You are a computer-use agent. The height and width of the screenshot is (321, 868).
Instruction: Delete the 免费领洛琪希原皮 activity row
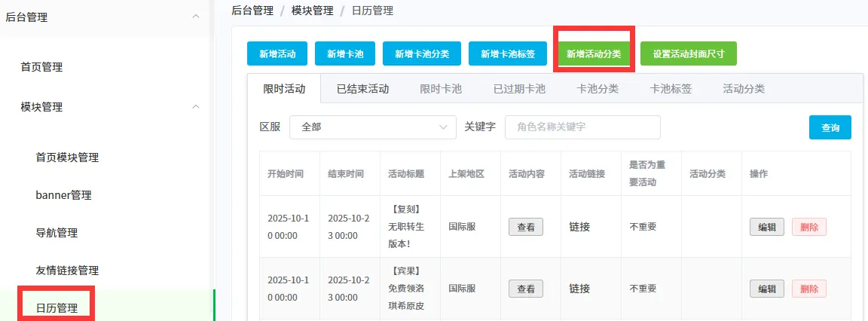pos(808,289)
